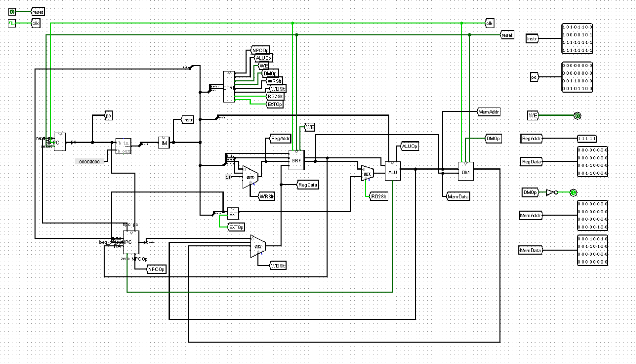Select the reset tunnel at the top right
The width and height of the screenshot is (636, 364).
pyautogui.click(x=507, y=35)
